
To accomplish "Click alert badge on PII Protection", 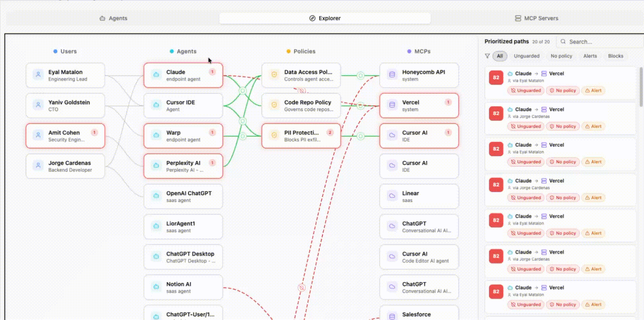I will (330, 133).
